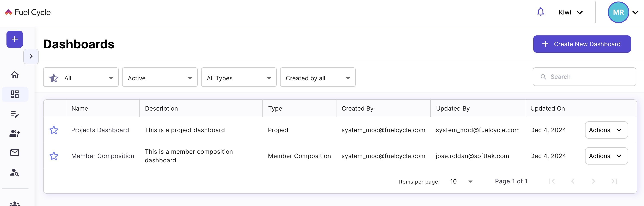Viewport: 644px width, 206px height.
Task: Click 'This is a project dashboard' text
Action: 185,130
